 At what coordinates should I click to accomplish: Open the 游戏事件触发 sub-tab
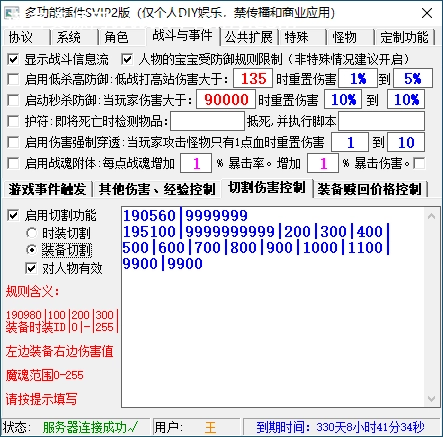pos(47,189)
